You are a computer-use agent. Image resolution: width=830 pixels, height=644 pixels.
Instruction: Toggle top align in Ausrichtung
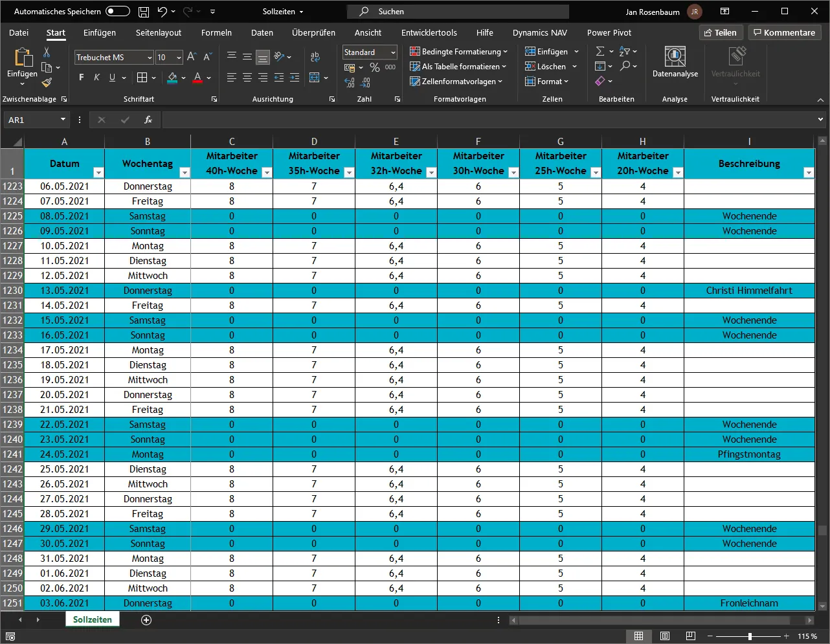point(232,57)
